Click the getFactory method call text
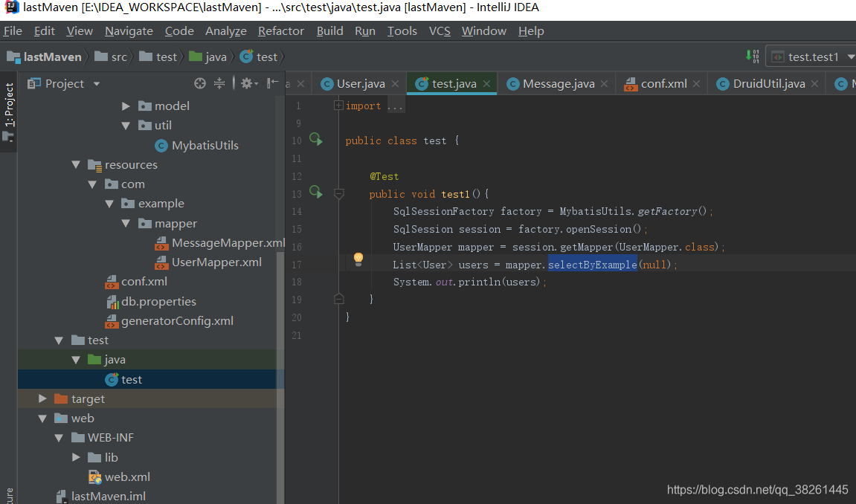856x504 pixels. 667,211
